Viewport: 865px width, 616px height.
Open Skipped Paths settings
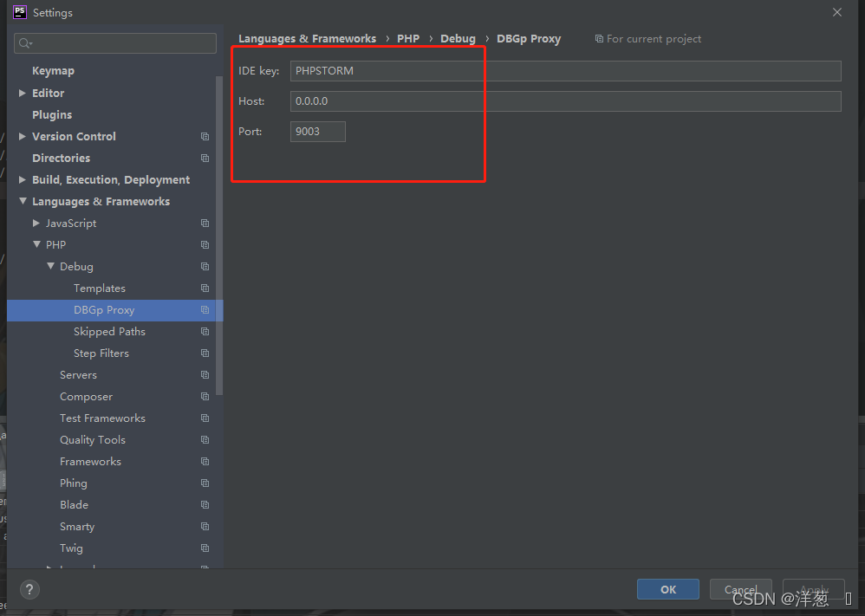pyautogui.click(x=109, y=332)
